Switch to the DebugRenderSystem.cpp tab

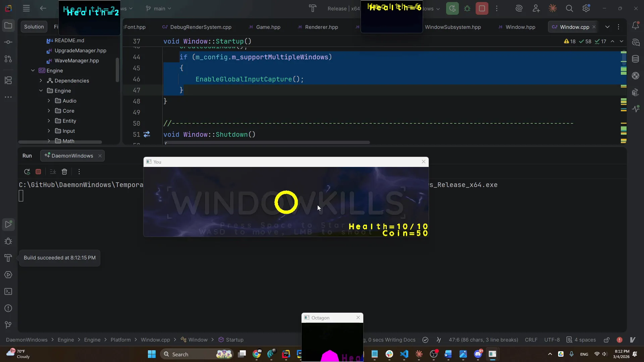(200, 27)
